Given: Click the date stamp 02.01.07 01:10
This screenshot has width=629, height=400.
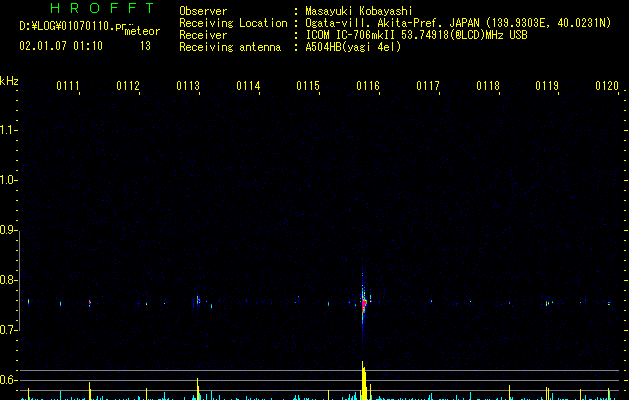Looking at the screenshot, I should [61, 46].
